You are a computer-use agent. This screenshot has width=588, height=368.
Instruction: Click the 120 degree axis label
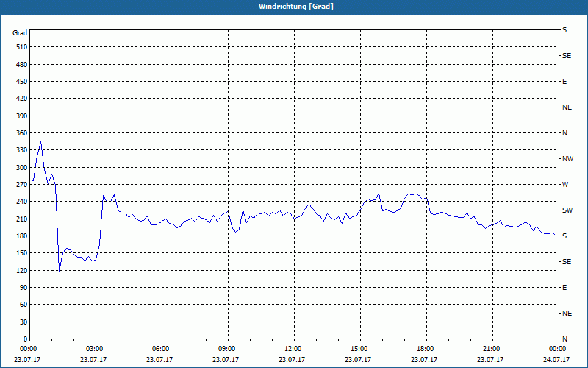point(22,270)
